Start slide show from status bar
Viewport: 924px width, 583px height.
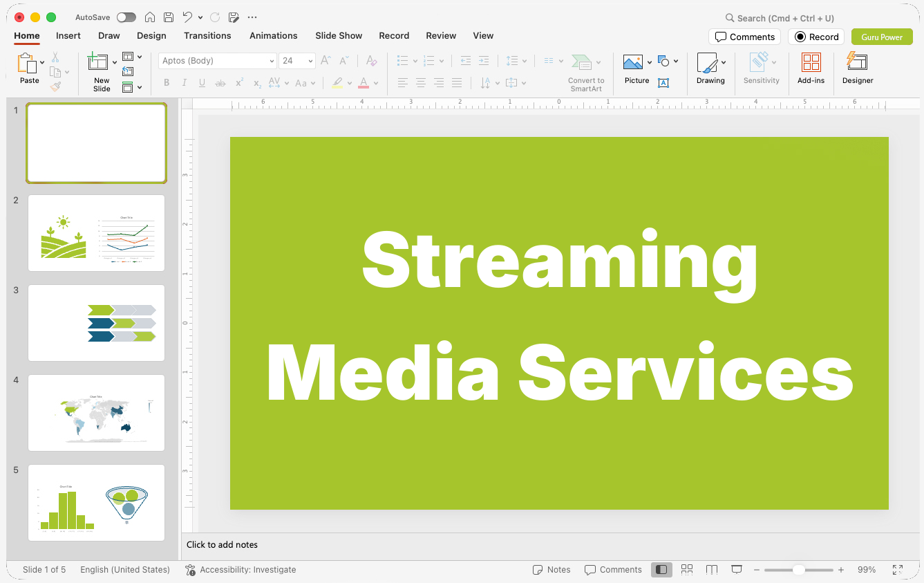(x=737, y=569)
